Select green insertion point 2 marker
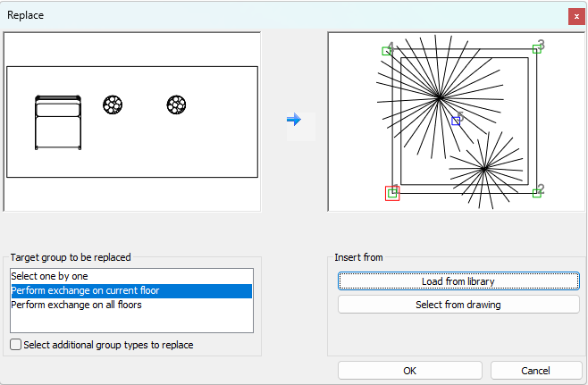588x385 pixels. [x=536, y=193]
